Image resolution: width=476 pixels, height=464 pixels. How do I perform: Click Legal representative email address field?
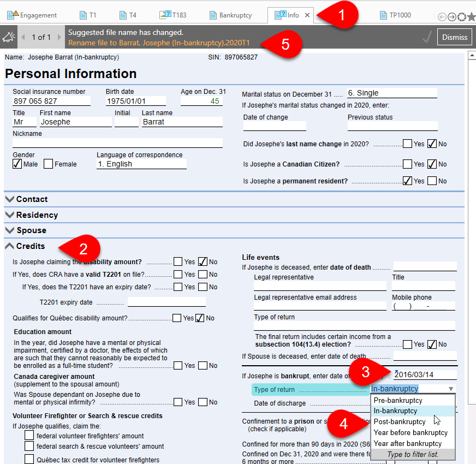(320, 306)
